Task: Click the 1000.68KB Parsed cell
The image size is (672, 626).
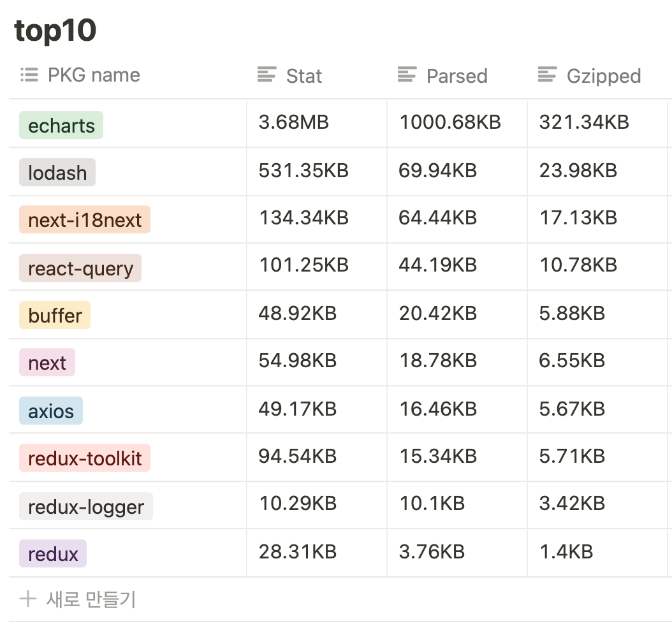Action: pos(457,124)
